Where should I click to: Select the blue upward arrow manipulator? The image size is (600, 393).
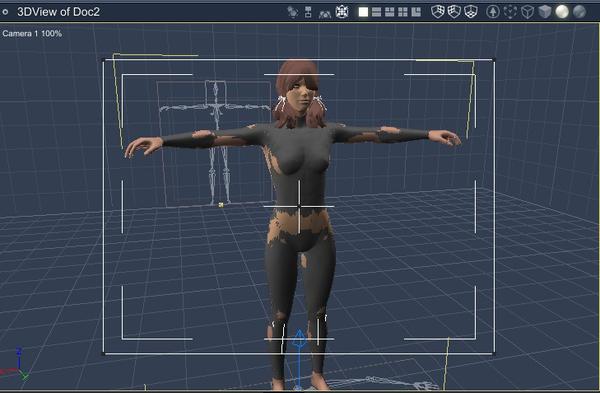pos(299,339)
